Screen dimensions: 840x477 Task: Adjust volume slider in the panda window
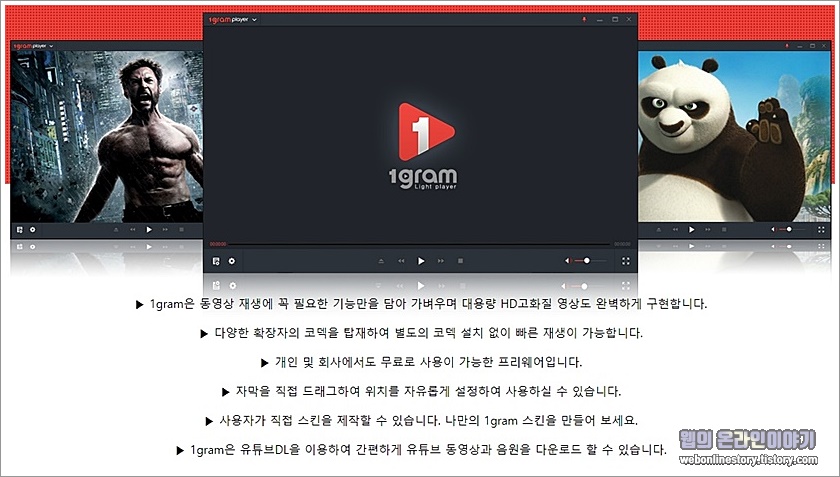pos(792,229)
